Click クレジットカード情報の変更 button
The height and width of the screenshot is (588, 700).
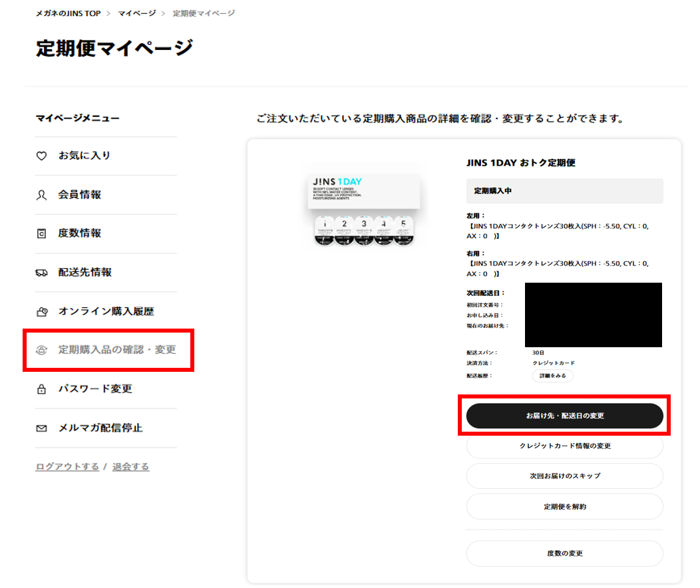point(565,446)
